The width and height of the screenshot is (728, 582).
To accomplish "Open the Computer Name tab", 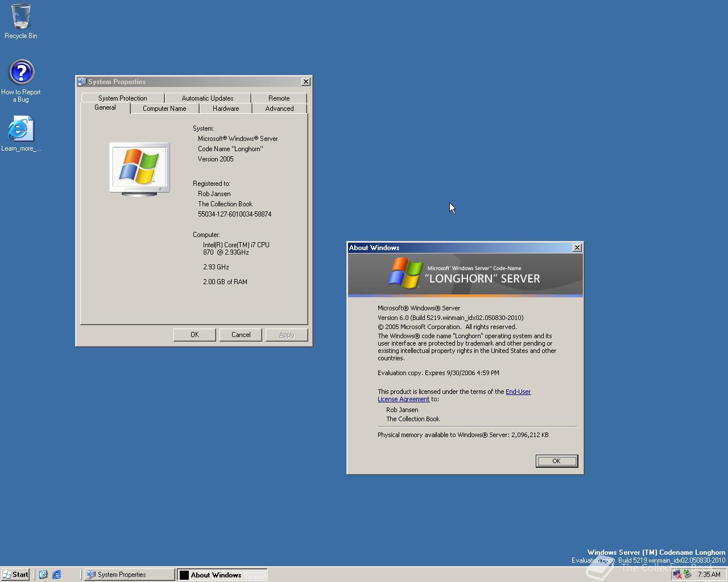I will [x=164, y=109].
